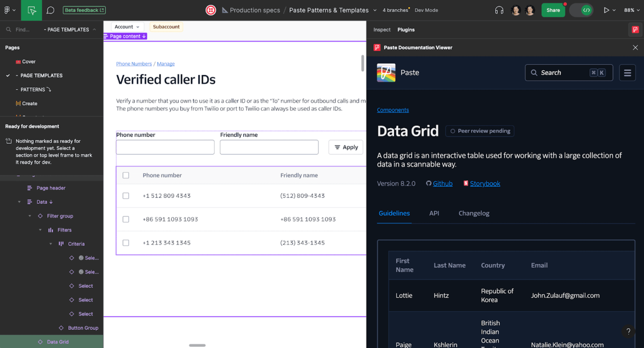
Task: Click the code view icon in top right
Action: tap(586, 10)
